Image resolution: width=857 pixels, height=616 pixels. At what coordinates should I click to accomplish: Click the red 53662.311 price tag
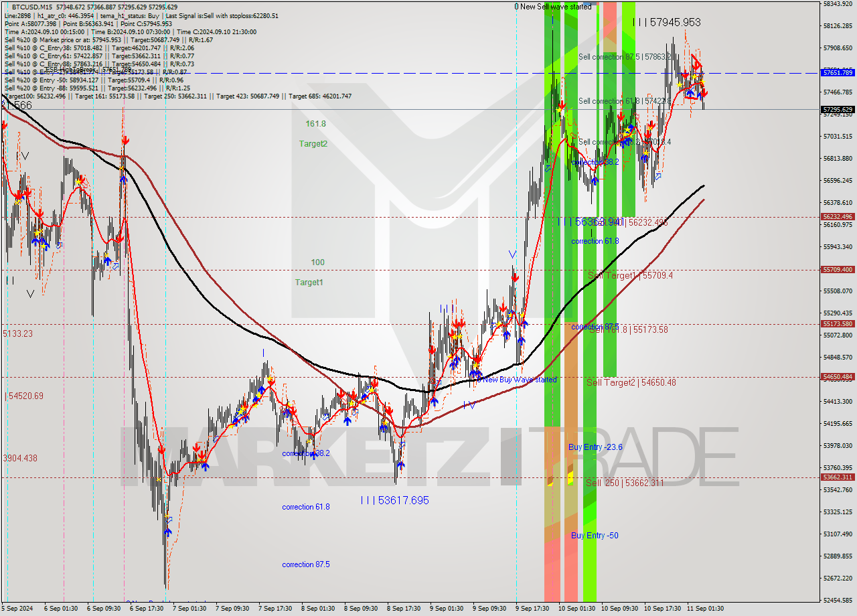tap(838, 477)
